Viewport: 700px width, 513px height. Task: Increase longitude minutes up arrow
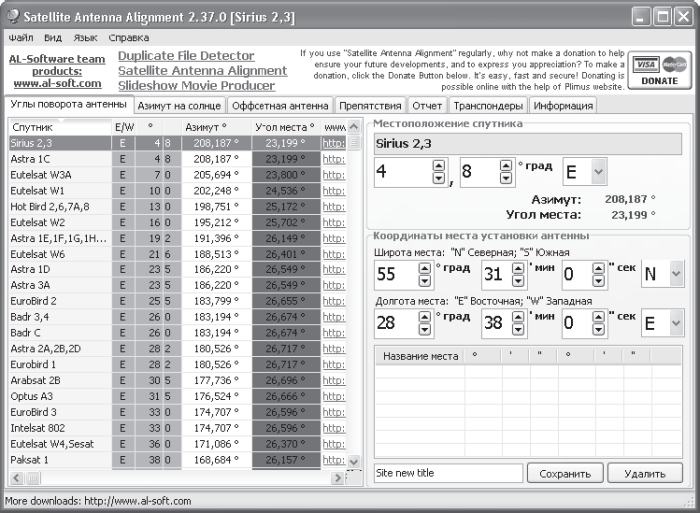(518, 317)
